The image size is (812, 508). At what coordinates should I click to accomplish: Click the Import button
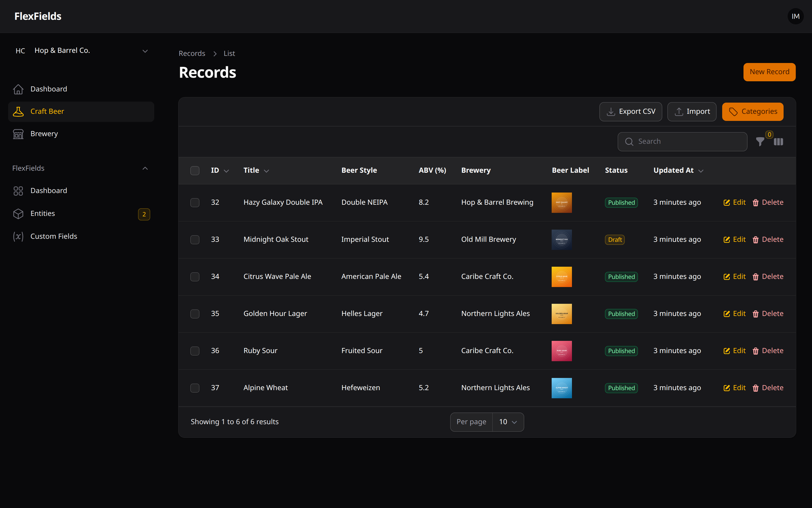coord(692,112)
